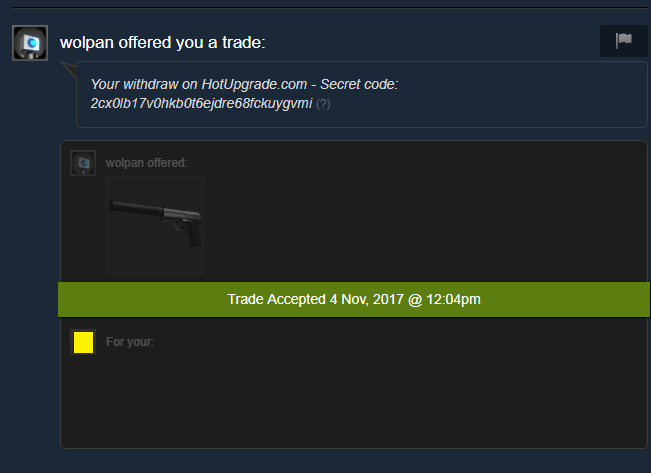Click the report flag icon button
Viewport: 651px width, 473px height.
click(x=623, y=41)
